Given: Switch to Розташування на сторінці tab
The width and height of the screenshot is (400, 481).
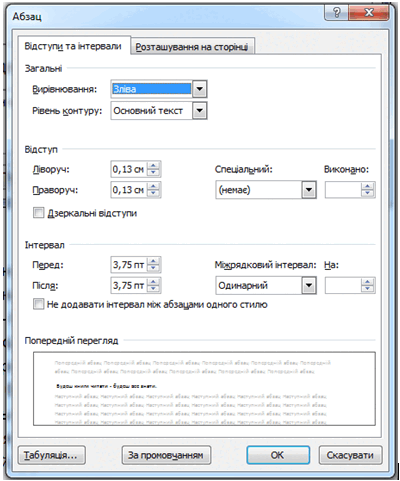Looking at the screenshot, I should click(x=192, y=47).
